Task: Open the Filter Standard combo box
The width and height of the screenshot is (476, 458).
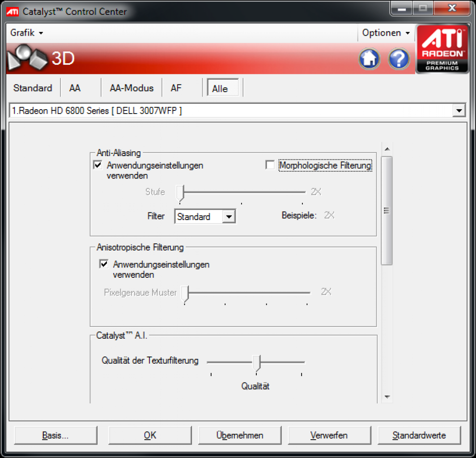Action: pos(205,216)
